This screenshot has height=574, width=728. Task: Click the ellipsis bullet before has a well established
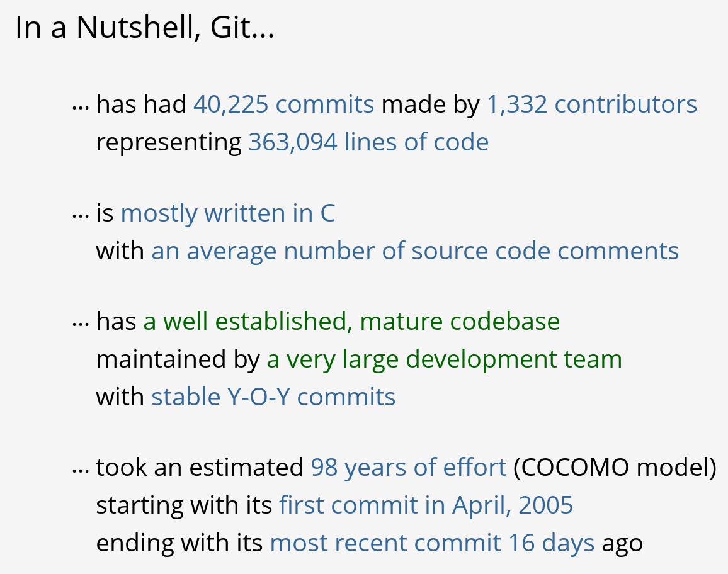coord(81,323)
